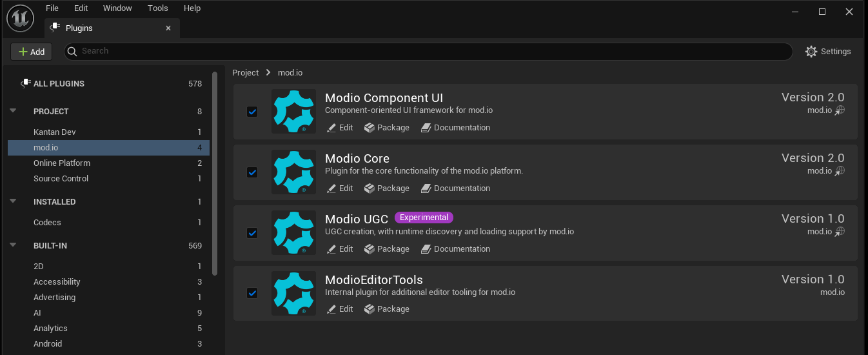Screen dimensions: 868x355
Task: Click Package box icon for Modio Core
Action: point(369,188)
